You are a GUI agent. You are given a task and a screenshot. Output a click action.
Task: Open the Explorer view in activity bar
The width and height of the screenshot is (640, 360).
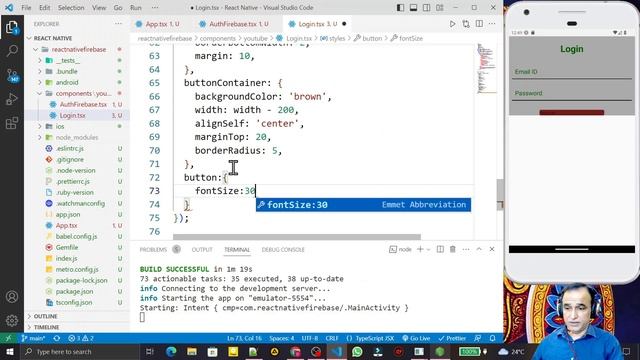[x=12, y=27]
